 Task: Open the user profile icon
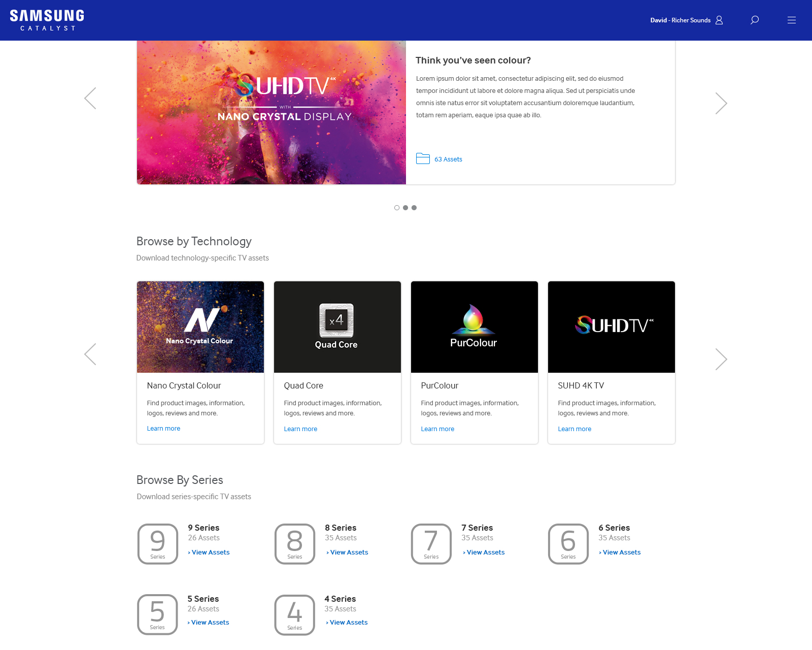point(719,20)
